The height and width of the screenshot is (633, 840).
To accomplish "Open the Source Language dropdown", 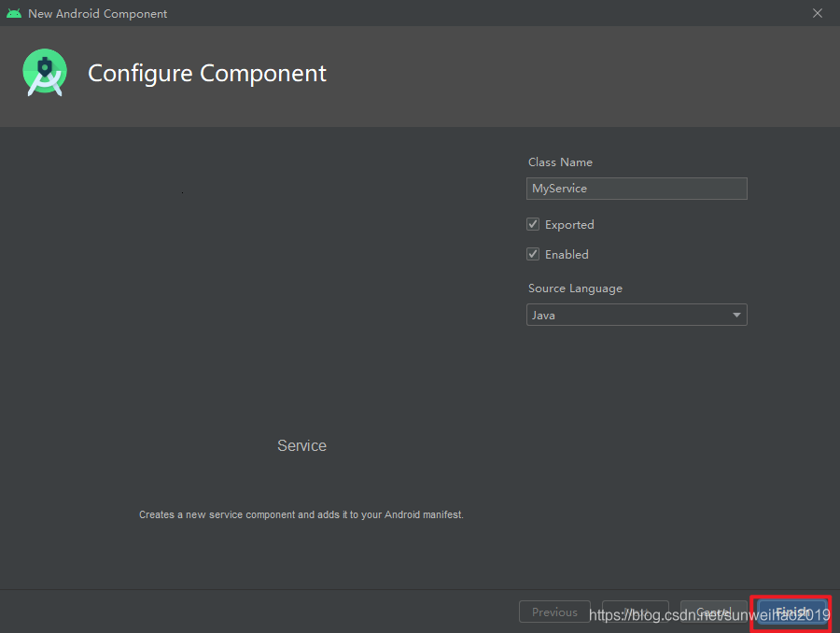I will 637,316.
